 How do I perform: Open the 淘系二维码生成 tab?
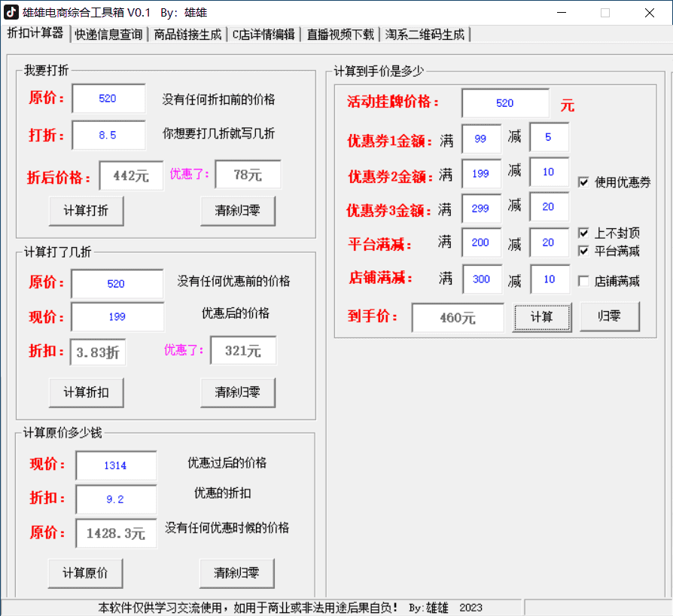(425, 35)
